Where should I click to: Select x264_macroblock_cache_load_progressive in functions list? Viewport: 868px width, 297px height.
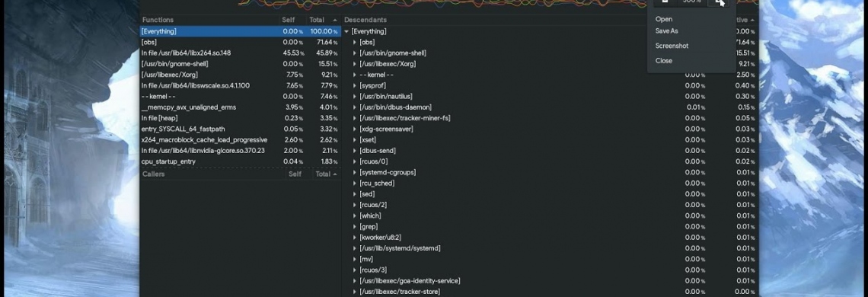[x=240, y=140]
